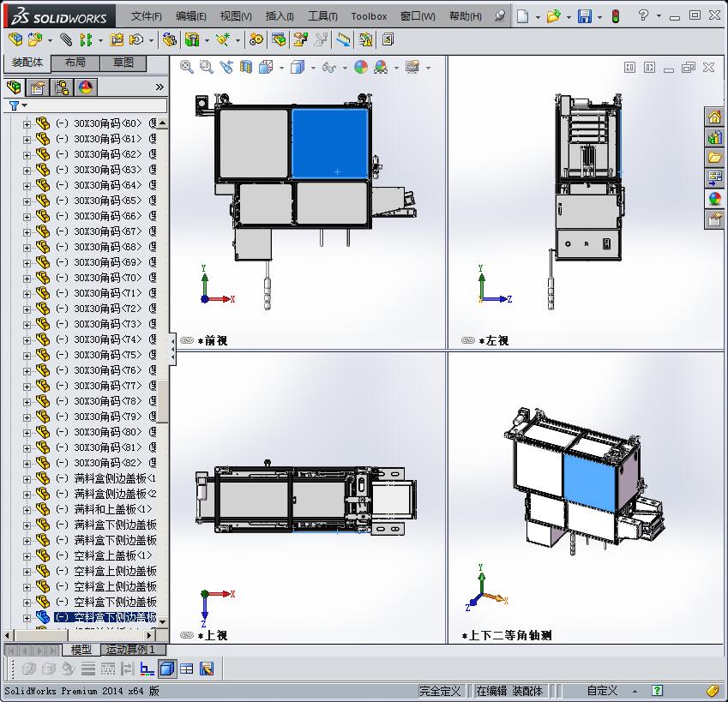Click the Exploded View icon

coord(300,40)
